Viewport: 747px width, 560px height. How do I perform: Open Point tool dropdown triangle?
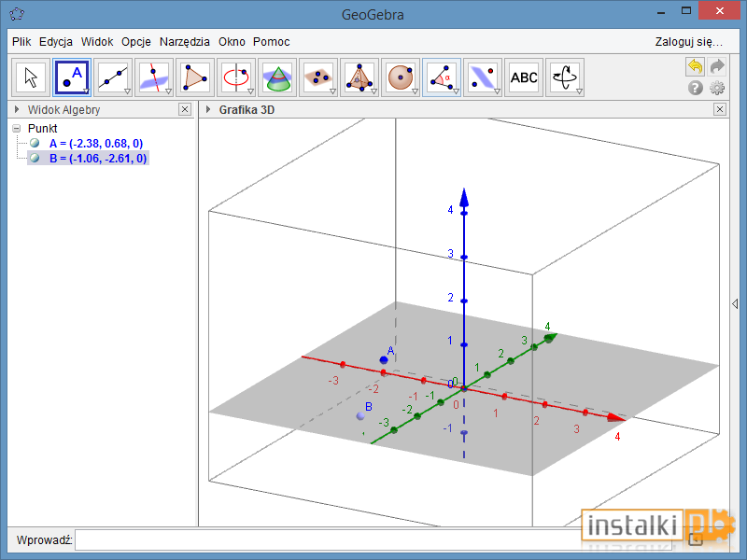(x=86, y=91)
